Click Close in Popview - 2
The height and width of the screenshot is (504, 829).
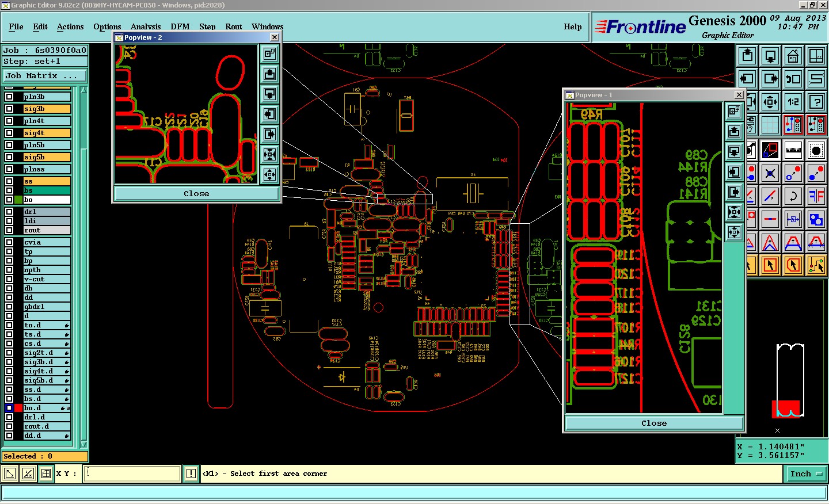click(x=196, y=193)
